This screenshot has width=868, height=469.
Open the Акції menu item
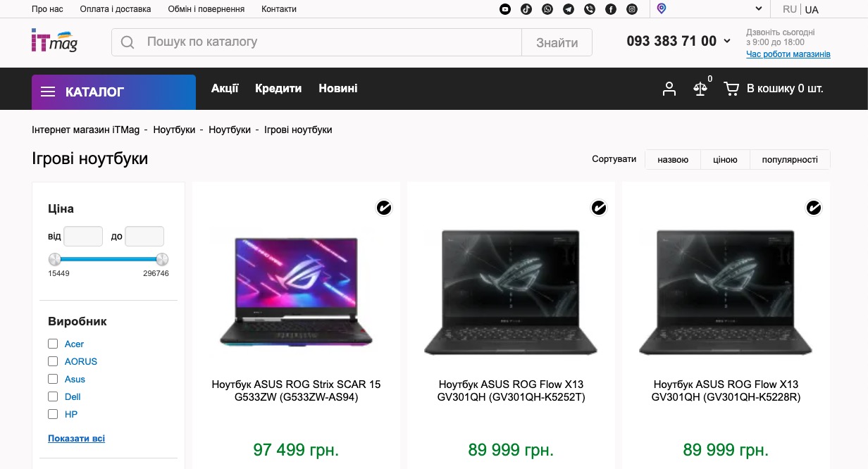point(225,88)
